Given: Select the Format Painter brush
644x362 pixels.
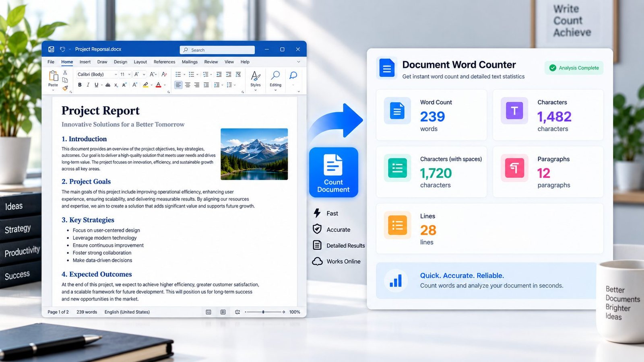Looking at the screenshot, I should click(x=65, y=88).
